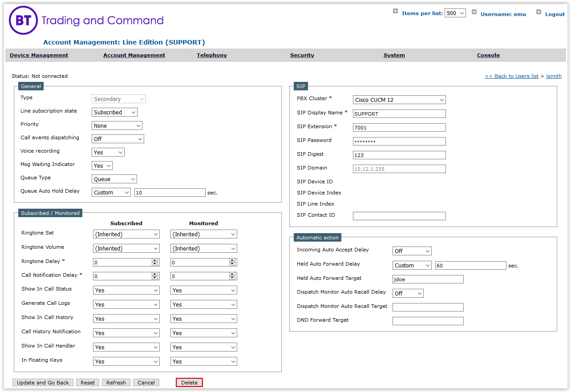The width and height of the screenshot is (571, 392).
Task: Click the SIP Contact ID field
Action: click(399, 216)
